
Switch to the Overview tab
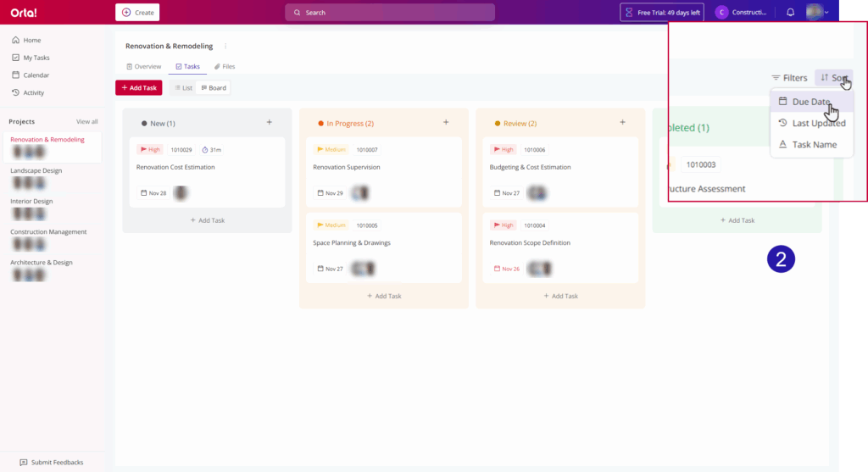[x=143, y=66]
